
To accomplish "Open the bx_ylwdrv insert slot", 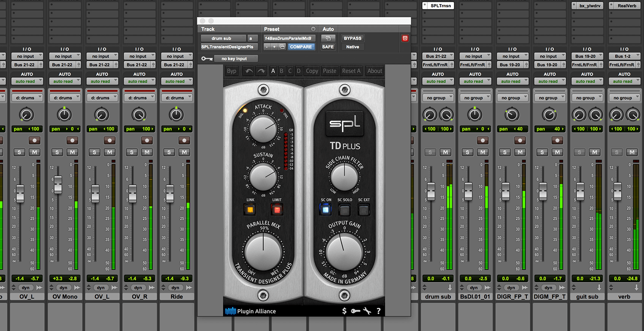I will [587, 6].
